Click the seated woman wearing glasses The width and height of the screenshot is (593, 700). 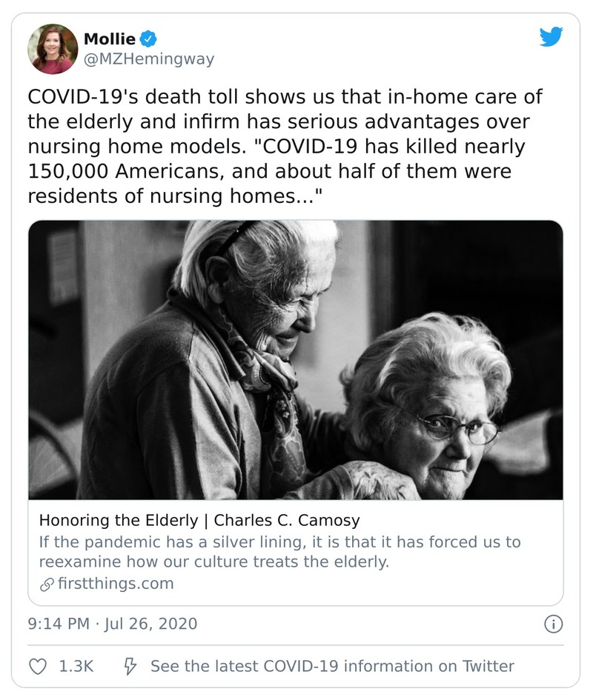pyautogui.click(x=437, y=415)
